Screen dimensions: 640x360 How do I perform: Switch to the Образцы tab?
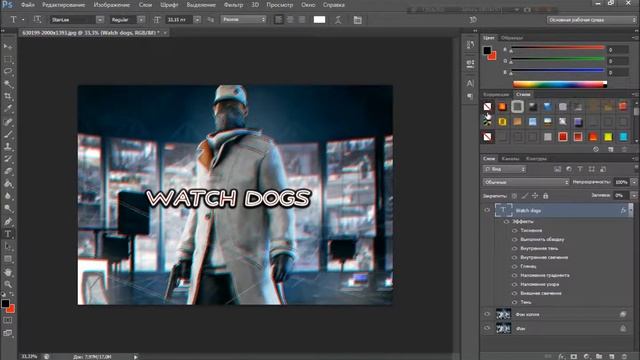click(x=512, y=38)
